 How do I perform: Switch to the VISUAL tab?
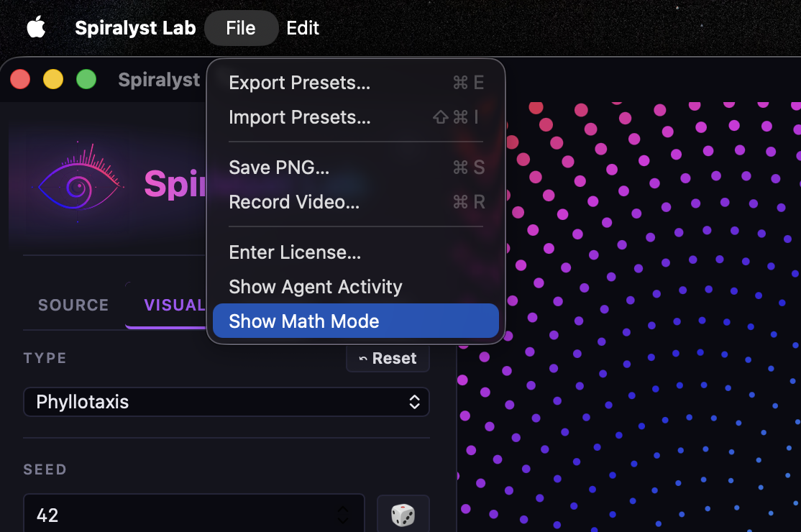coord(174,305)
